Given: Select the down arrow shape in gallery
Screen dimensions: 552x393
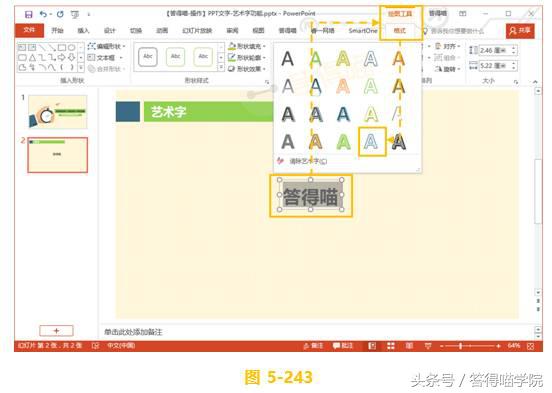Looking at the screenshot, I should coord(71,57).
